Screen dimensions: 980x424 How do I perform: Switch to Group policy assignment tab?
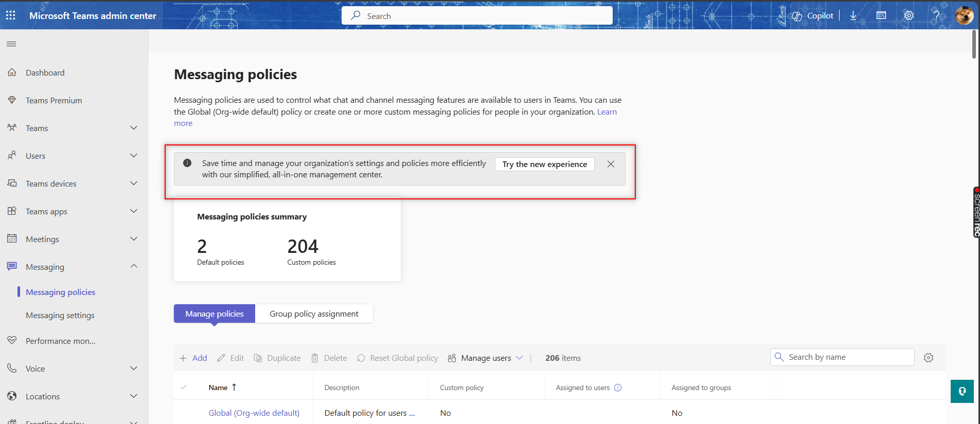click(x=314, y=314)
